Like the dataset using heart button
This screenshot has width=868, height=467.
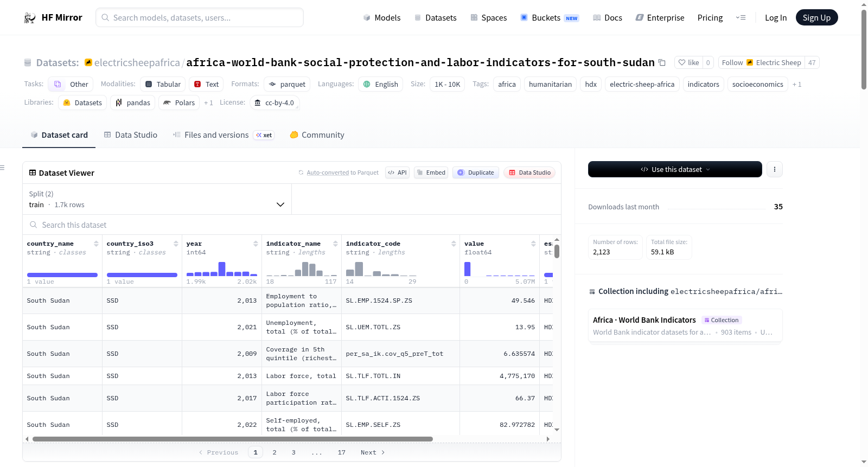tap(688, 62)
